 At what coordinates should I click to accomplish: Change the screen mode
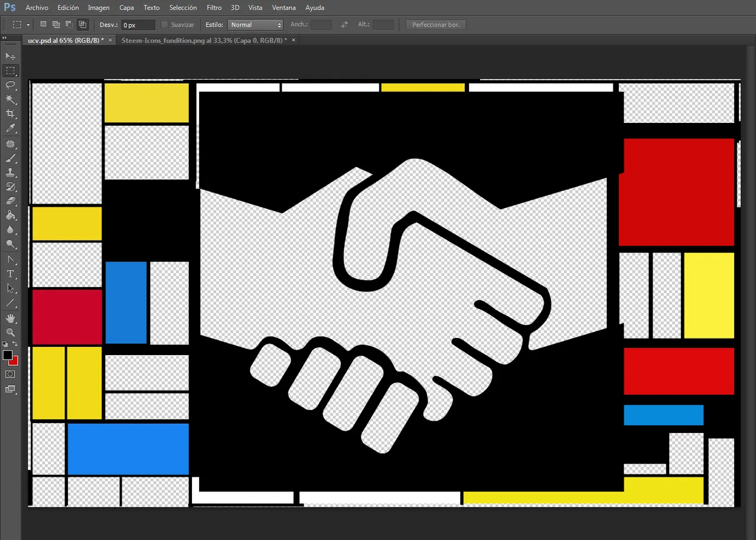tap(10, 389)
